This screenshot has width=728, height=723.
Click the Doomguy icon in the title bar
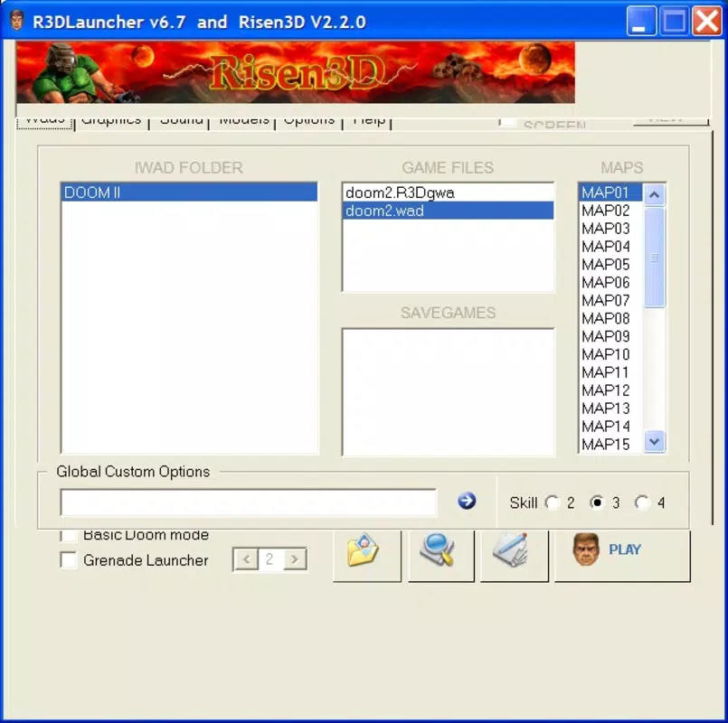pyautogui.click(x=16, y=21)
